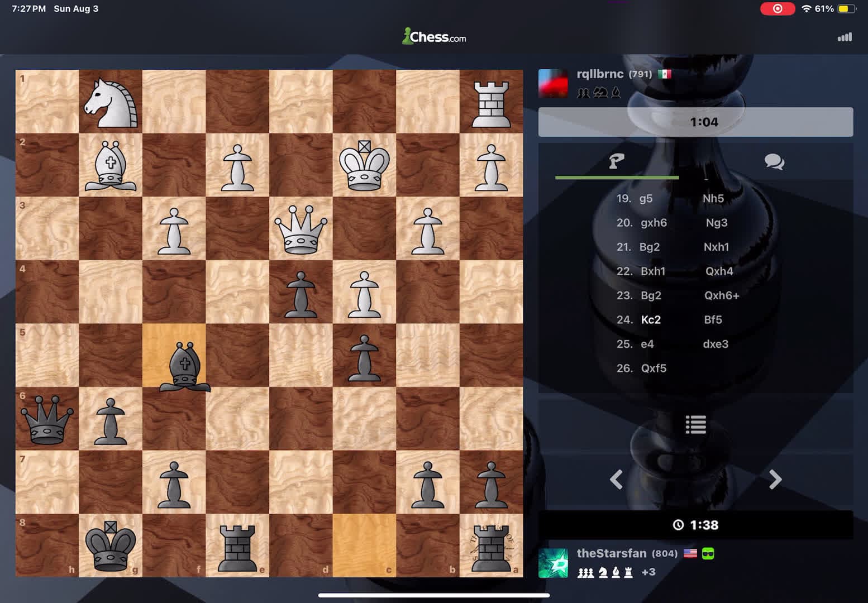Select move 23 Bg2 in move list
Screen dimensions: 868x603
pos(651,295)
